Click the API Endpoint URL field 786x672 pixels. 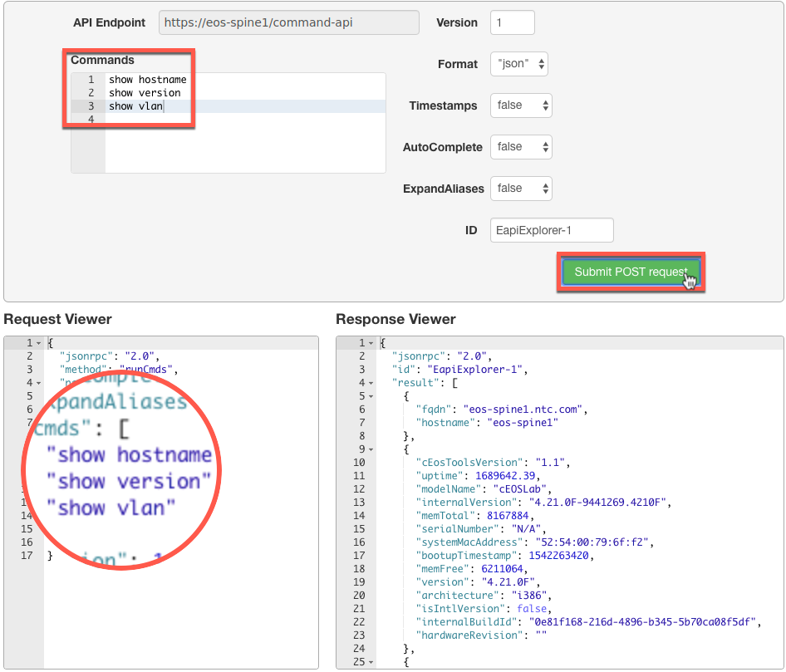[288, 22]
